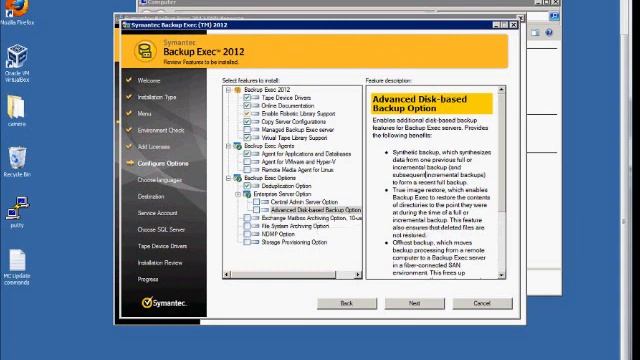Click description panel scroll up arrow

point(501,89)
